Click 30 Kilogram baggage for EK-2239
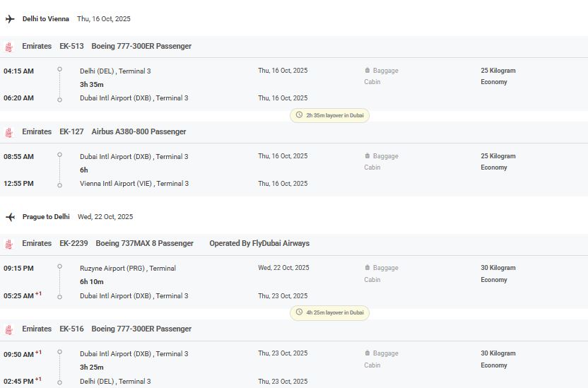 [x=498, y=268]
